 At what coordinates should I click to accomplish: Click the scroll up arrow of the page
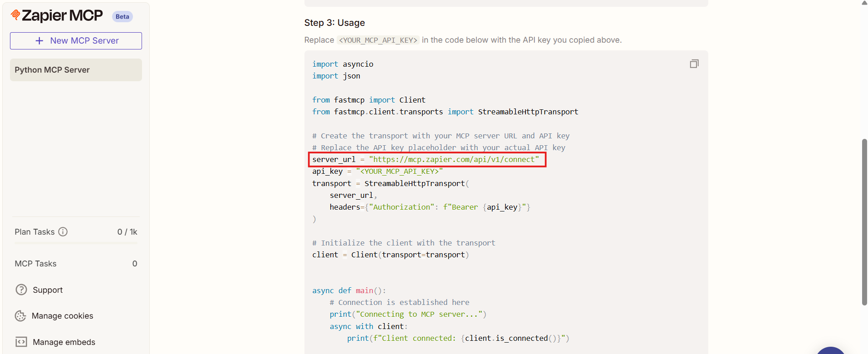[864, 3]
